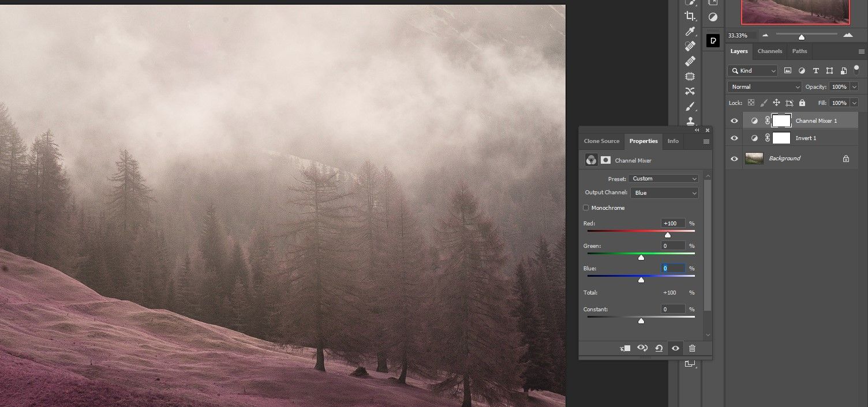The width and height of the screenshot is (868, 407).
Task: Toggle layer filtering switch on or off
Action: pos(856,69)
